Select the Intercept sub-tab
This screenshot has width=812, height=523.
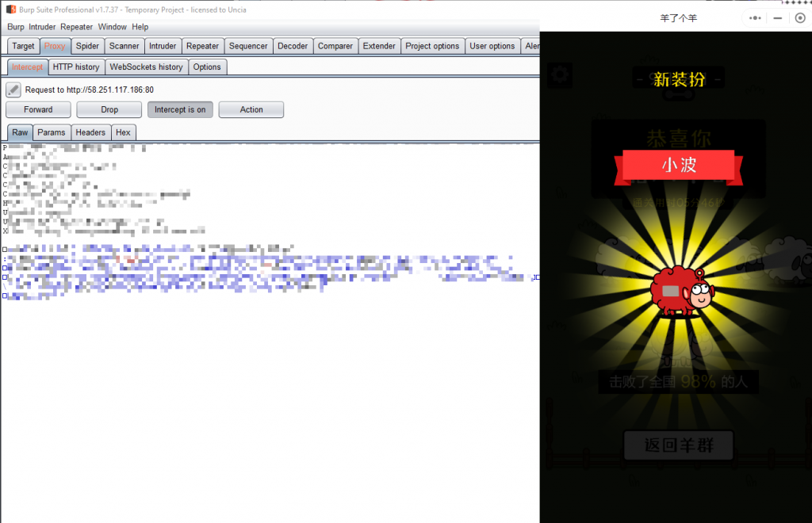pos(28,67)
